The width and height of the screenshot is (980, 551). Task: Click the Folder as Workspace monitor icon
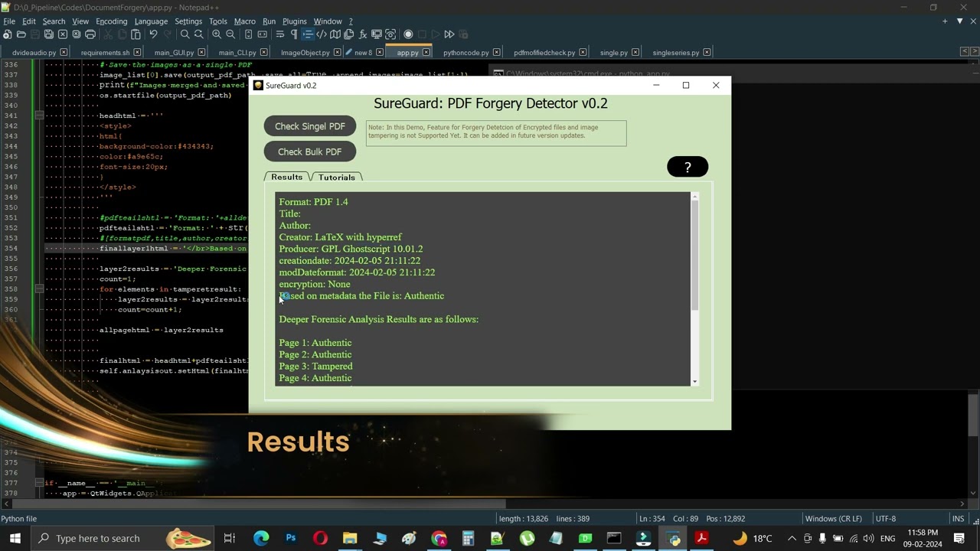click(377, 34)
